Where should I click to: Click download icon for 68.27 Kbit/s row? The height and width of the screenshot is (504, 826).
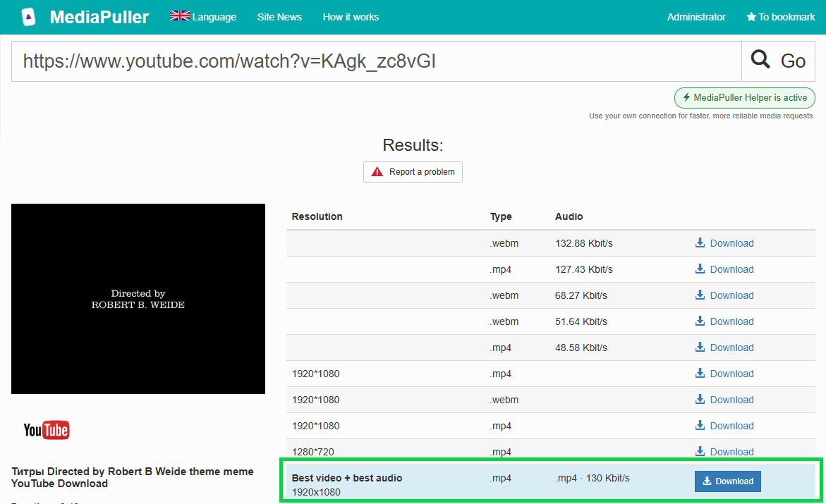pos(700,295)
